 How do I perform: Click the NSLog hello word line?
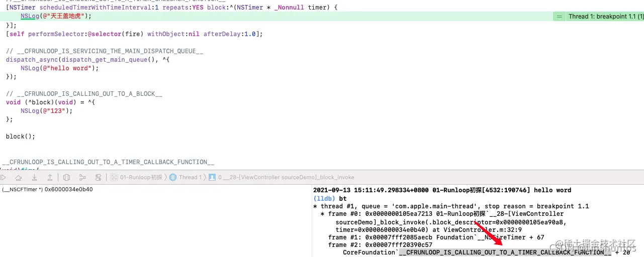pyautogui.click(x=60, y=68)
